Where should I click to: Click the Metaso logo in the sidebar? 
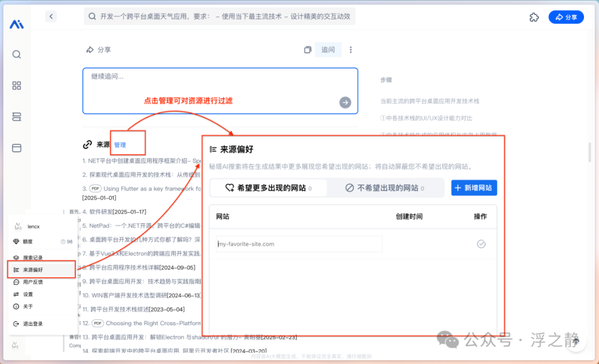pos(17,24)
